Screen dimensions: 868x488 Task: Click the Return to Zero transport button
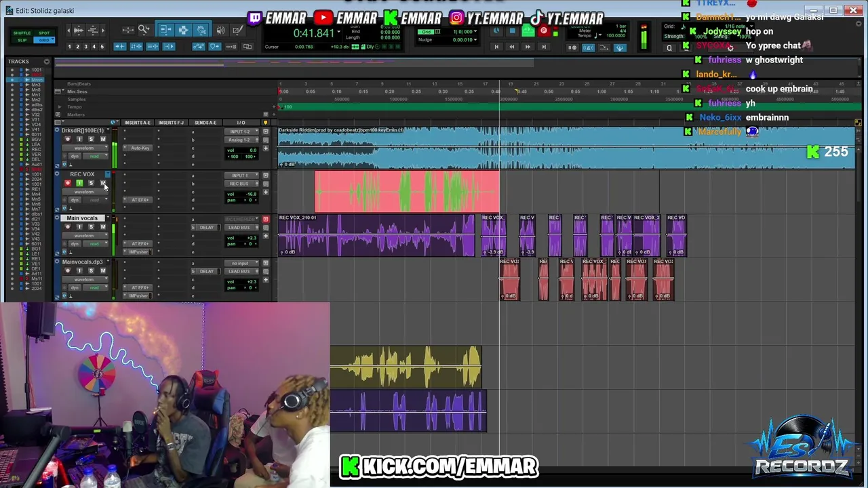click(x=496, y=47)
